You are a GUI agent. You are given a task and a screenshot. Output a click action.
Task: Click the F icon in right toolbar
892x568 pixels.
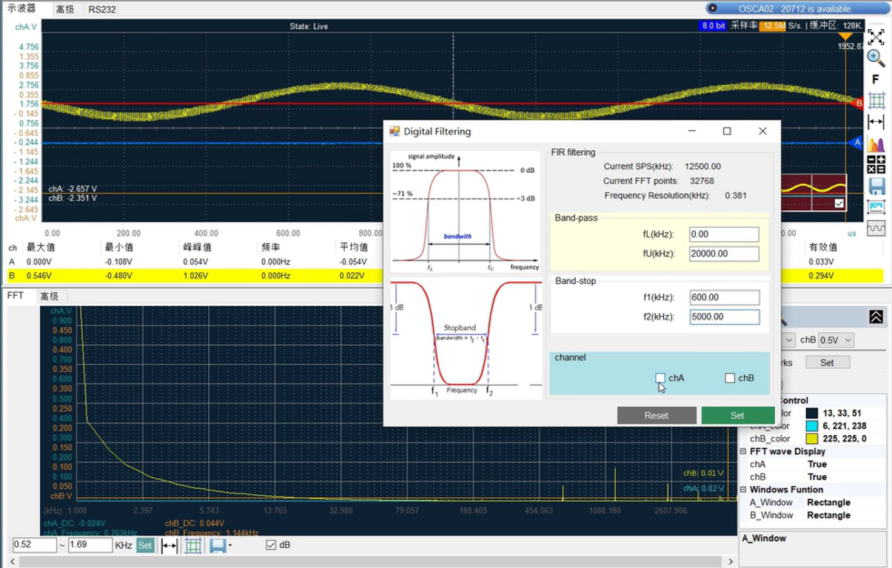[876, 80]
